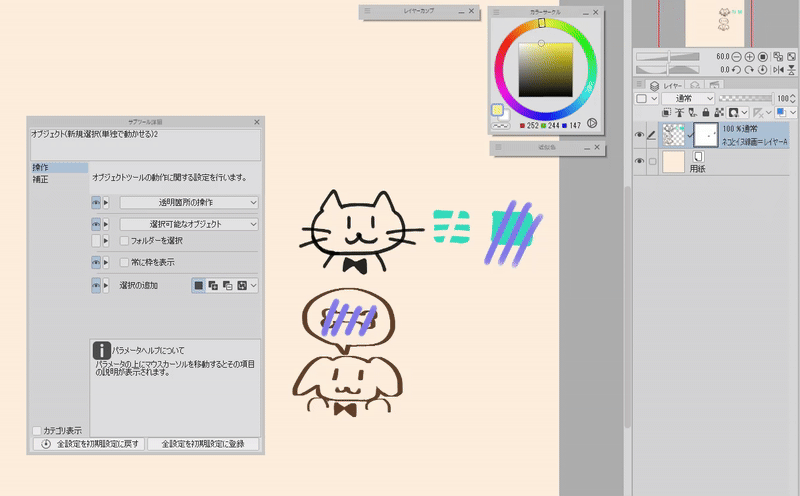800x496 pixels.
Task: Toggle eye for 透明箇所の操作 setting
Action: [96, 203]
